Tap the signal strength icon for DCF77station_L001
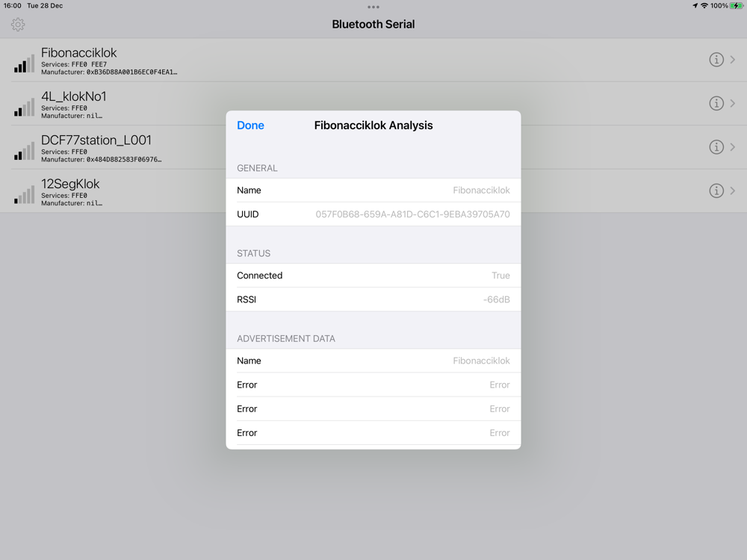 coord(25,151)
